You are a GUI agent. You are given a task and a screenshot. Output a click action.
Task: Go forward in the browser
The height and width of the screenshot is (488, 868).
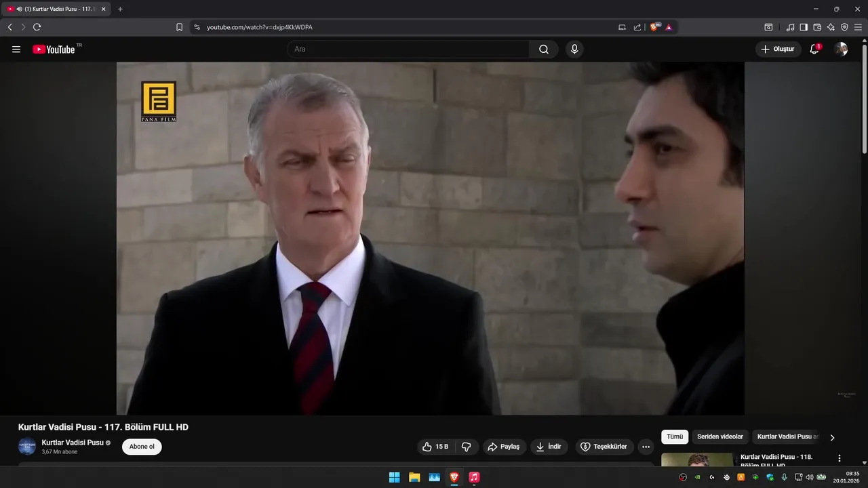click(x=23, y=27)
